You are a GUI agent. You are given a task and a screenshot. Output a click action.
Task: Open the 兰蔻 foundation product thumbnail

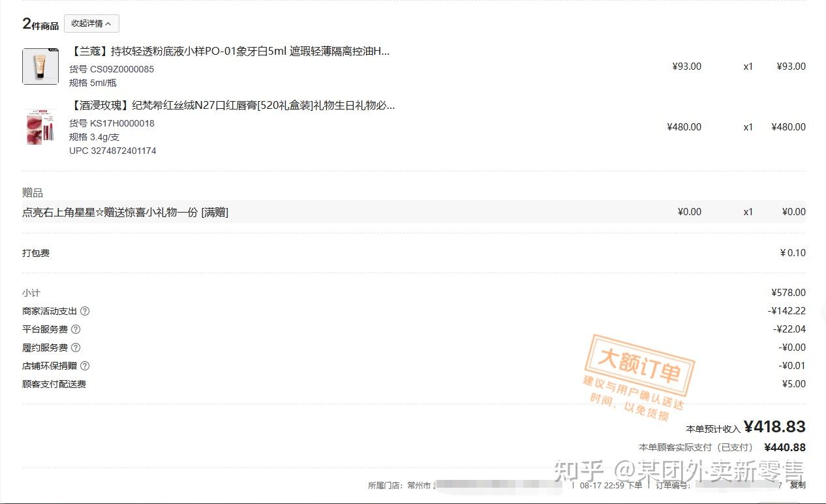point(40,67)
